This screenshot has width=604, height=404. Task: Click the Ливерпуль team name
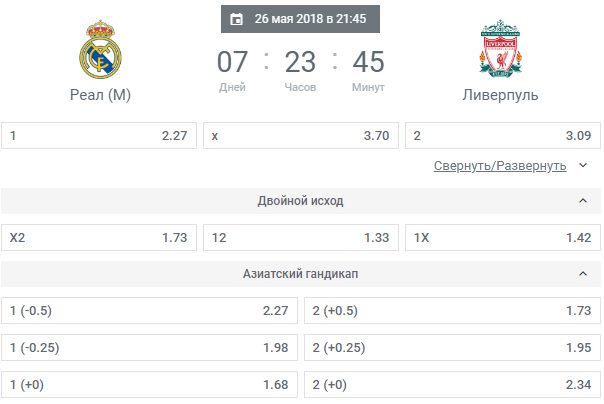[x=500, y=95]
